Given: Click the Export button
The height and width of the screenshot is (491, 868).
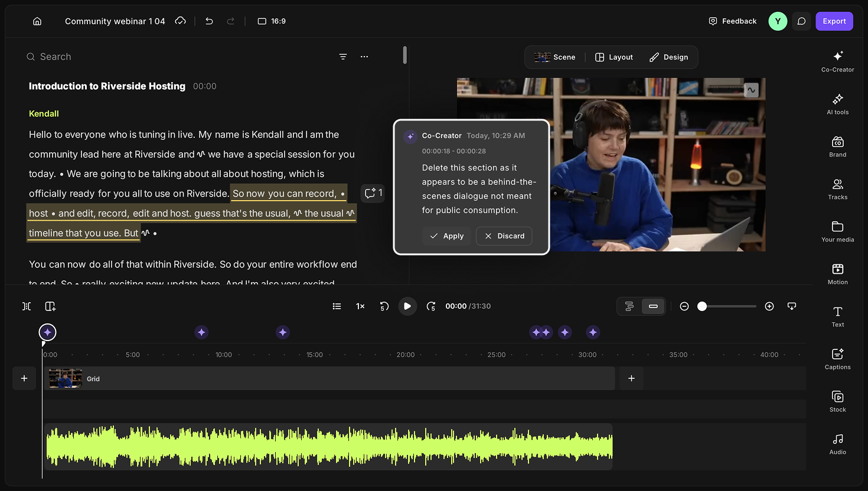Looking at the screenshot, I should 834,21.
